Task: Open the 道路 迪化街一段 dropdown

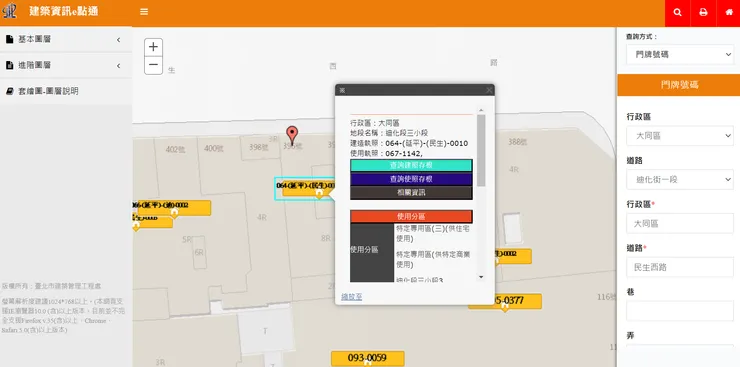Action: pos(680,180)
